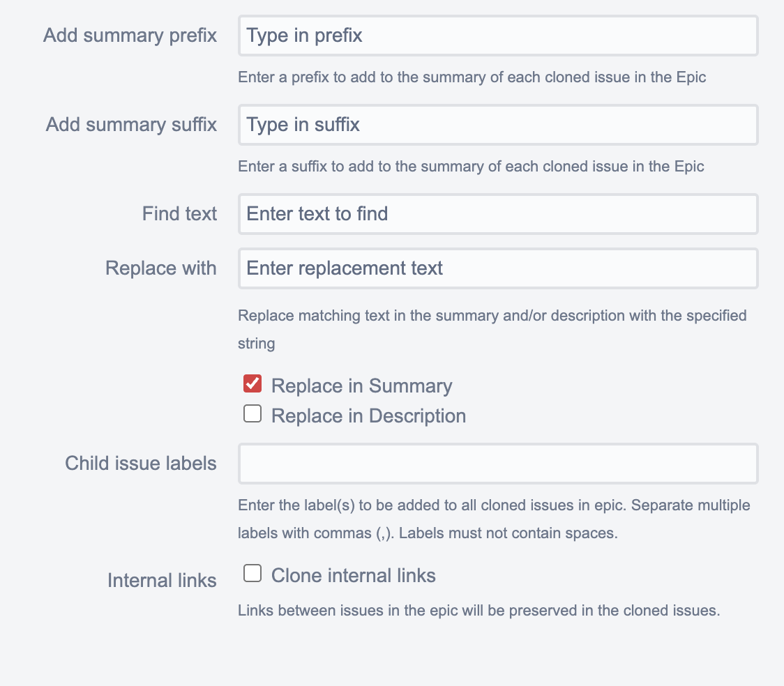
Task: Select the 'Enter replacement text' input
Action: tap(497, 268)
